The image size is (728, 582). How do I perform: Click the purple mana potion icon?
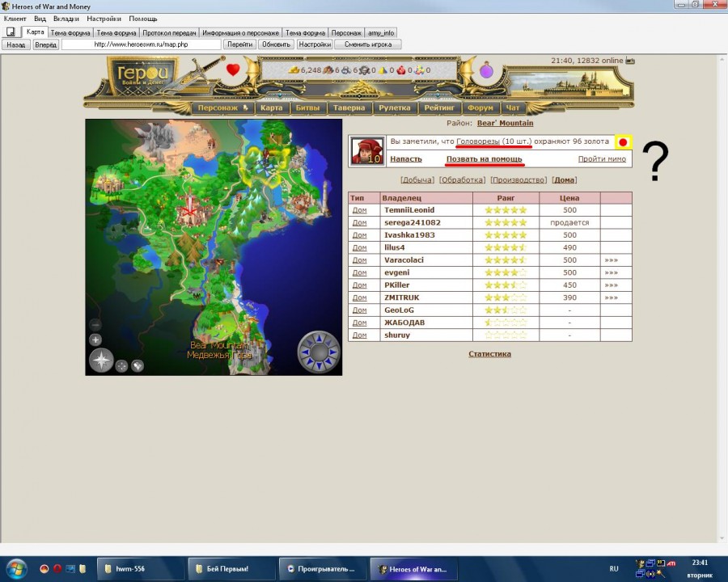(x=487, y=70)
